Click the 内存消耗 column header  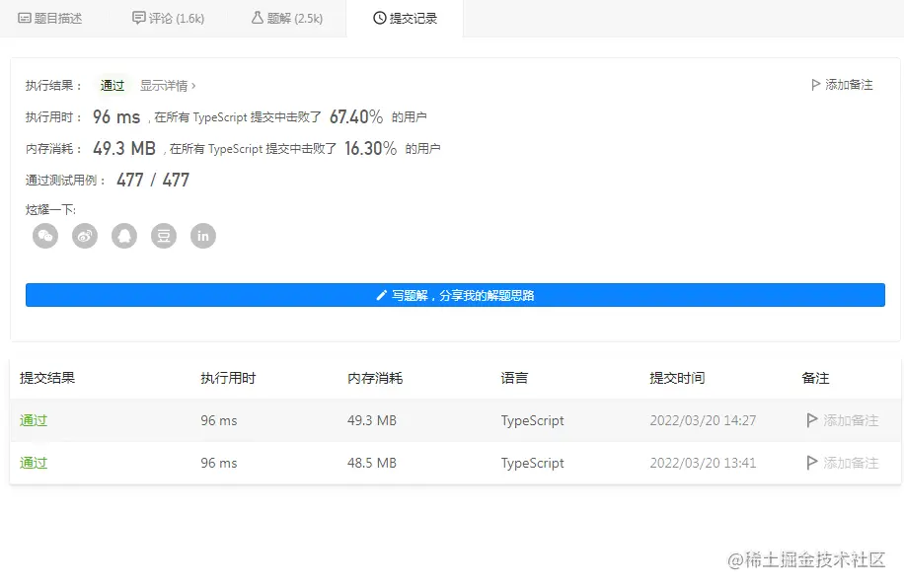click(375, 378)
